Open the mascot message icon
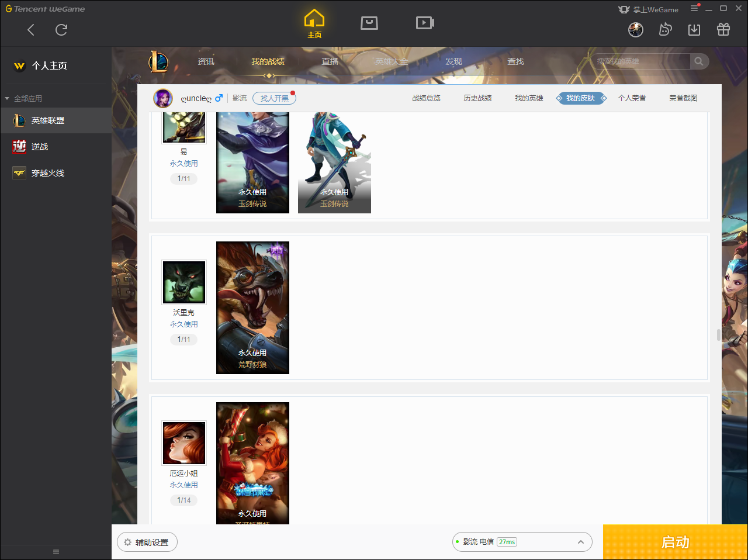This screenshot has width=748, height=560. pos(665,30)
